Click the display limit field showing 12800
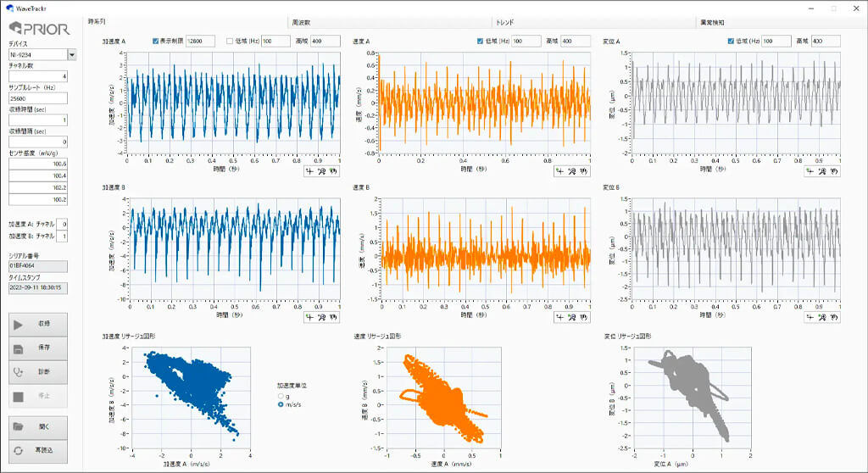 coord(200,41)
